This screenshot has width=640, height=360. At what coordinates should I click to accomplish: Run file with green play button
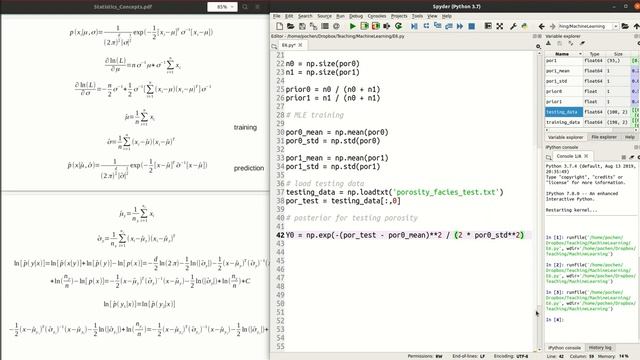352,26
